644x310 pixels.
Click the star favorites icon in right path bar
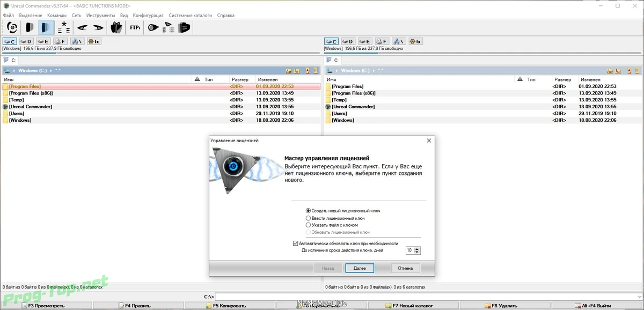click(x=630, y=71)
